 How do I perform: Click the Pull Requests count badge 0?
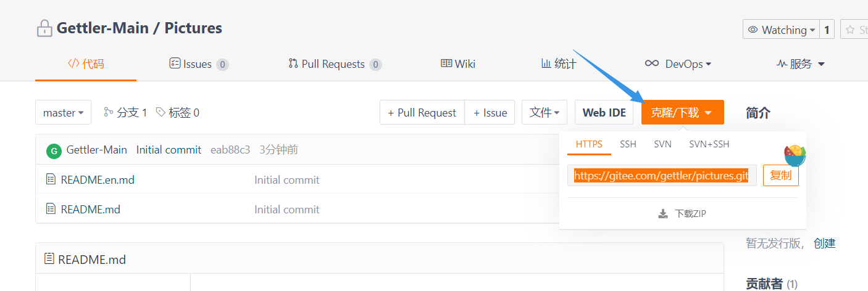point(375,64)
